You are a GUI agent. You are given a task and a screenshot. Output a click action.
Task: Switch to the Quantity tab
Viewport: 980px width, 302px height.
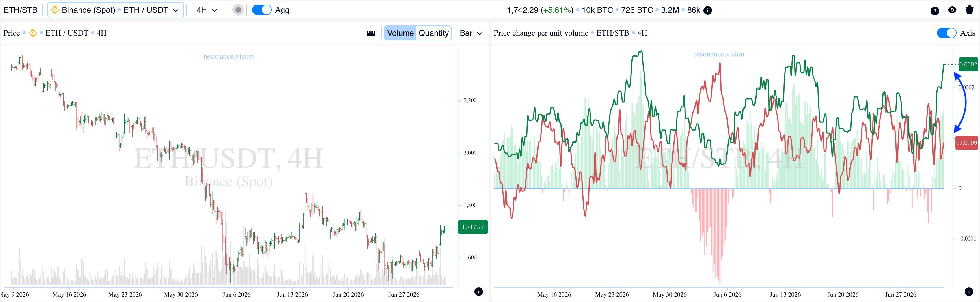click(x=434, y=33)
